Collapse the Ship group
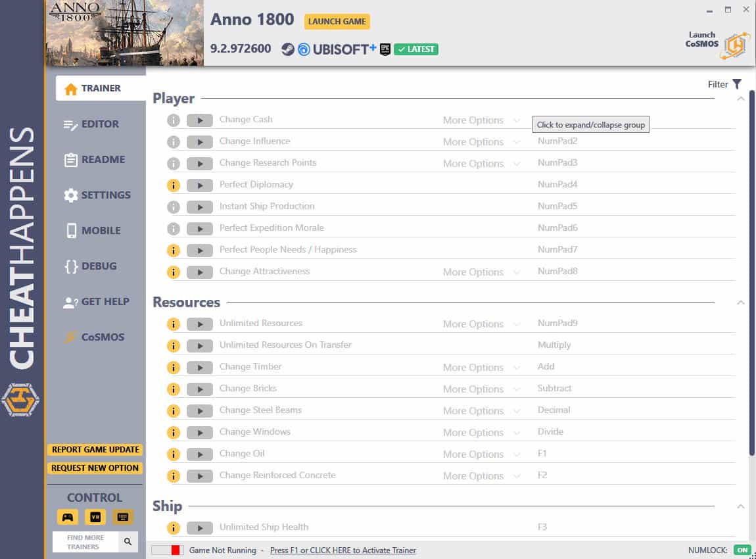The height and width of the screenshot is (559, 756). coord(741,506)
